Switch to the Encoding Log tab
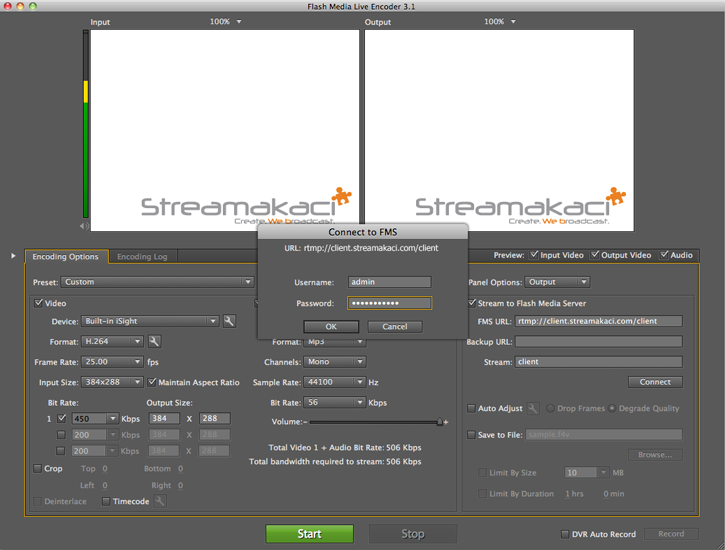The width and height of the screenshot is (725, 550). [x=142, y=257]
